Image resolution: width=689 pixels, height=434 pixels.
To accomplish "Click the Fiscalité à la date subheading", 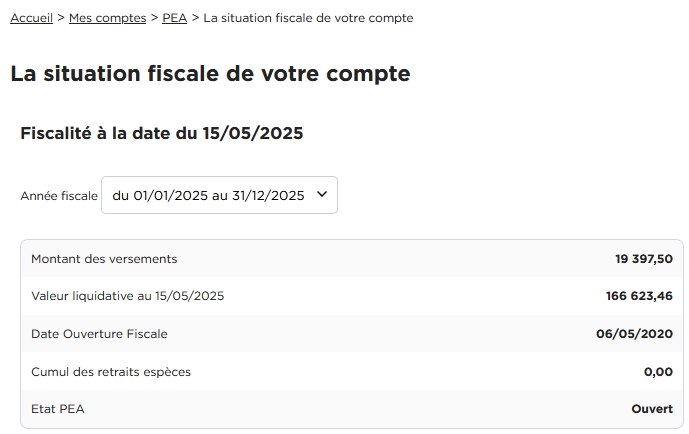I will [161, 133].
